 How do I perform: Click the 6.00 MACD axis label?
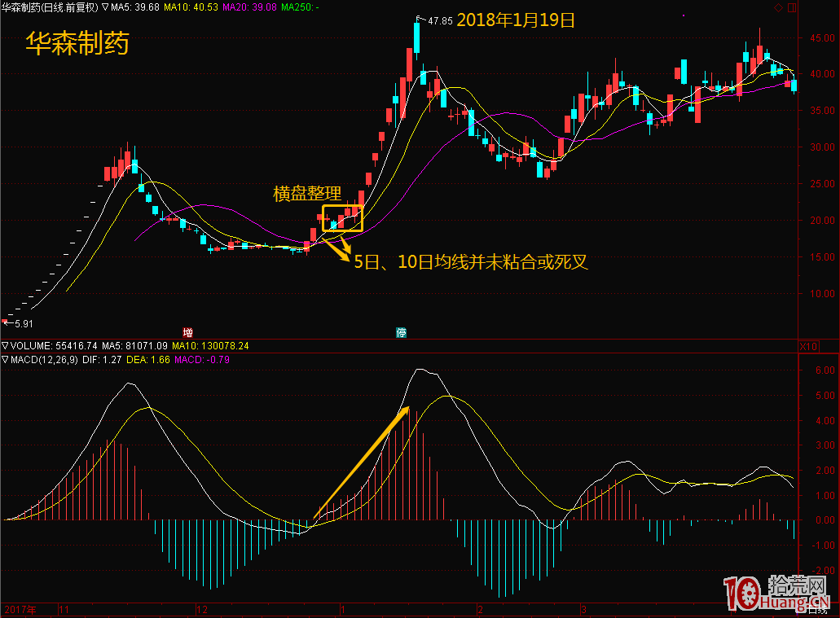tap(825, 370)
